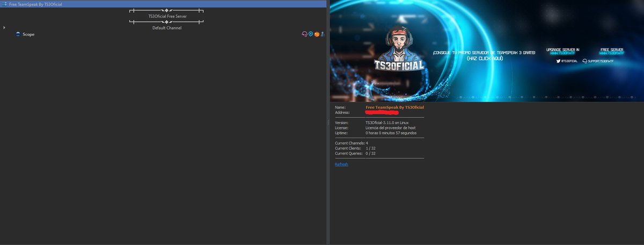Click the pink headset badge on Scope's row
644x245 pixels.
[x=305, y=34]
